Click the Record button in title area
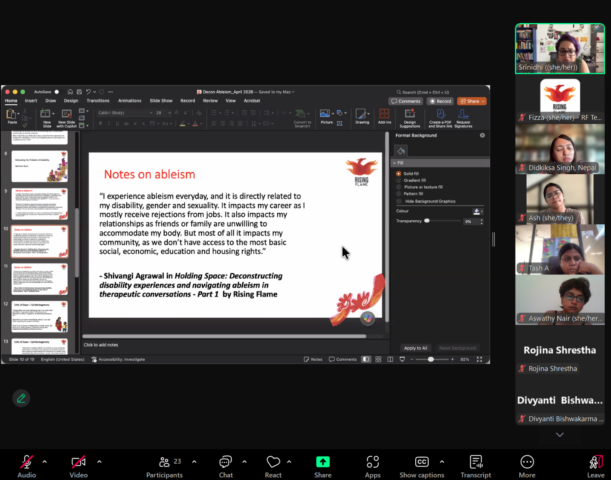The height and width of the screenshot is (480, 611). (x=440, y=101)
